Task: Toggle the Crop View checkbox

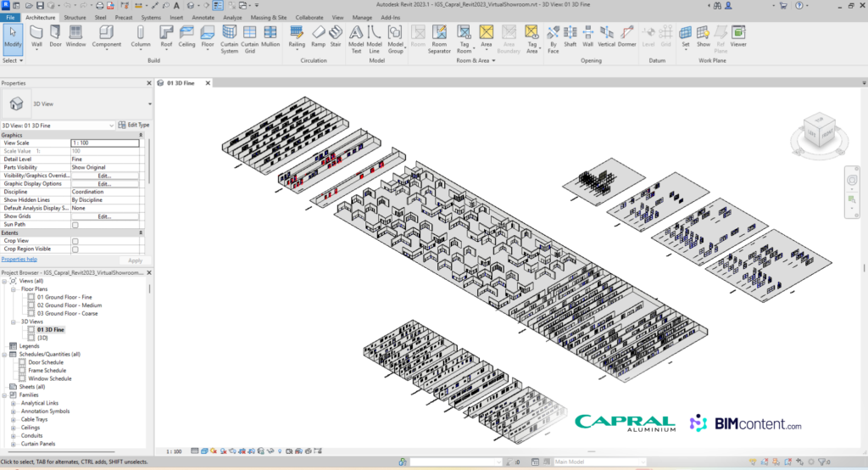Action: (75, 241)
